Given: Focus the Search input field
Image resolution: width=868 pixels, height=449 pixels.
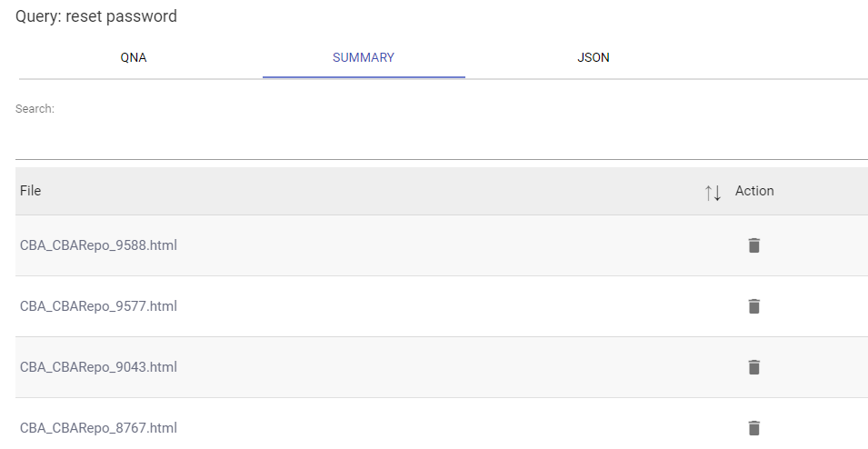Looking at the screenshot, I should pos(441,141).
